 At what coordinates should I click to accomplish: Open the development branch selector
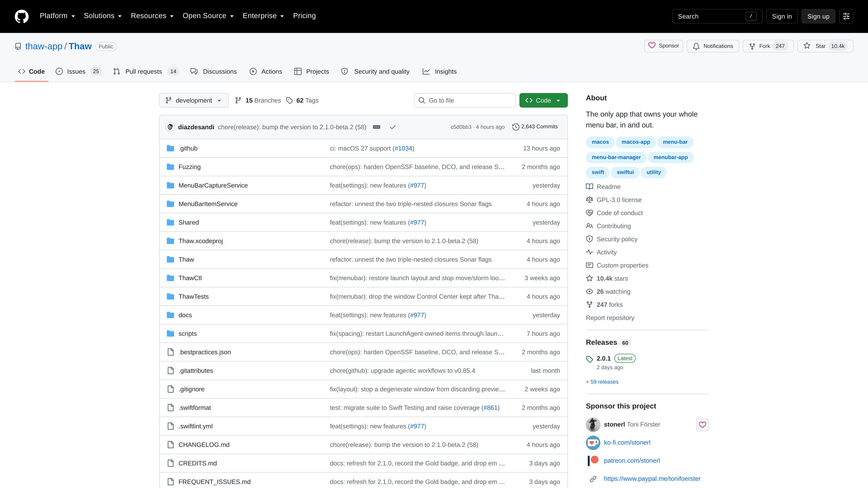[x=194, y=100]
